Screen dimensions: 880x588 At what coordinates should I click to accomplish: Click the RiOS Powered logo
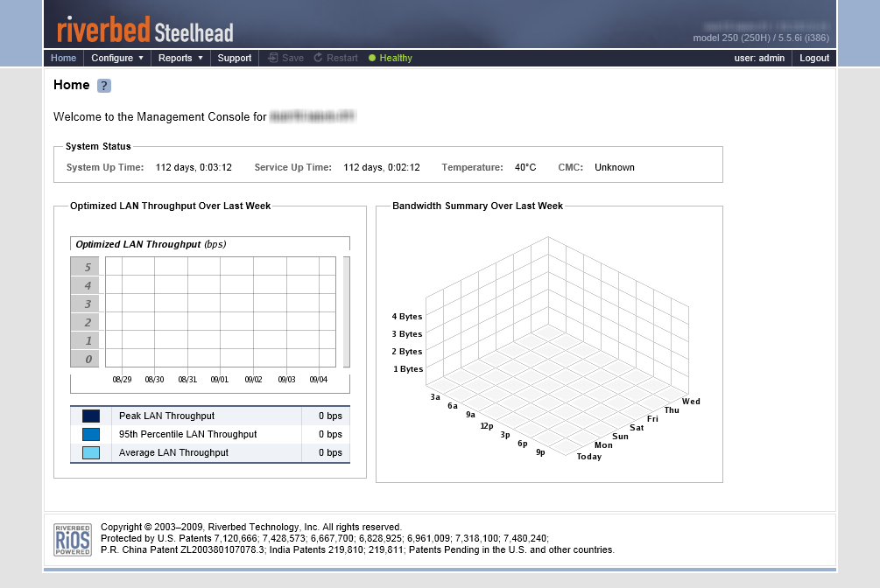click(x=73, y=540)
